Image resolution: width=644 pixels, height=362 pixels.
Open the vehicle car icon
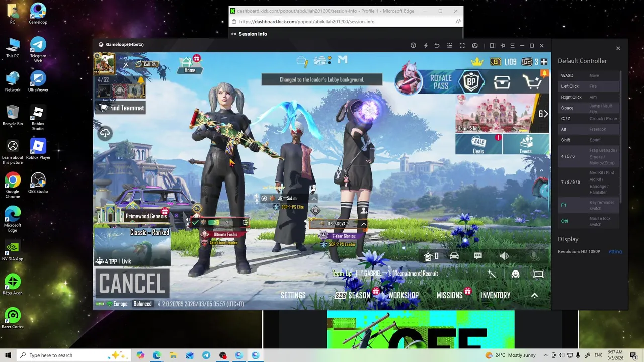click(x=454, y=256)
